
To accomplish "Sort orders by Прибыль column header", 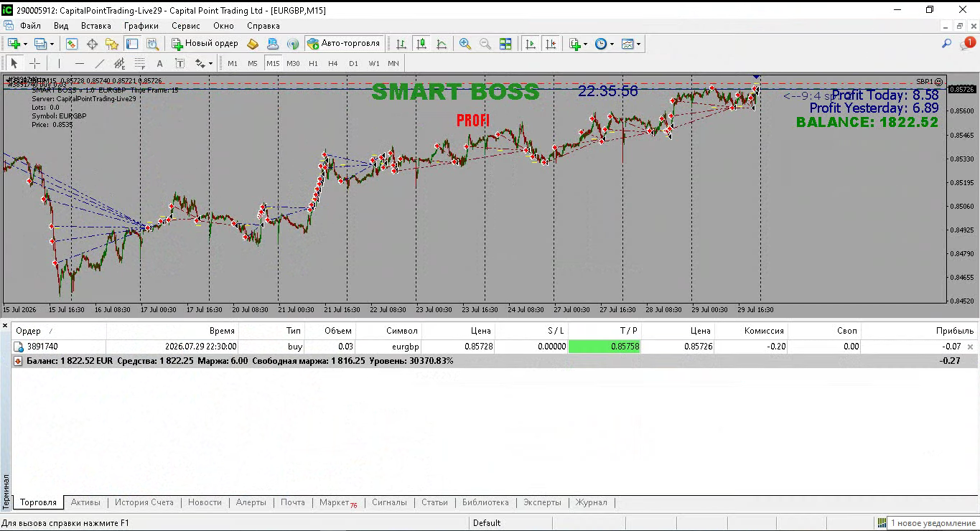I will click(919, 331).
